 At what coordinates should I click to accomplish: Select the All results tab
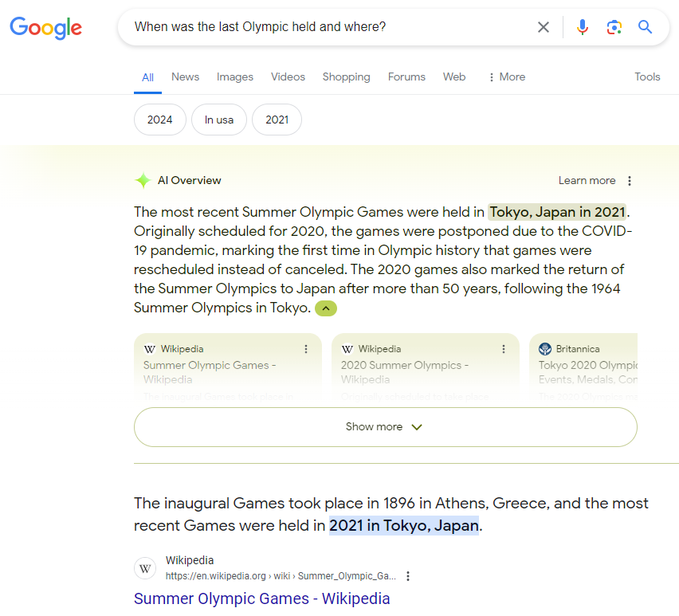pyautogui.click(x=147, y=77)
